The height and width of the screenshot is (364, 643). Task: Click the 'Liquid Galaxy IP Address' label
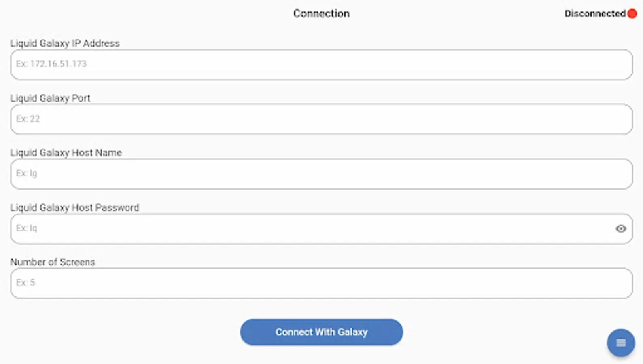[65, 43]
